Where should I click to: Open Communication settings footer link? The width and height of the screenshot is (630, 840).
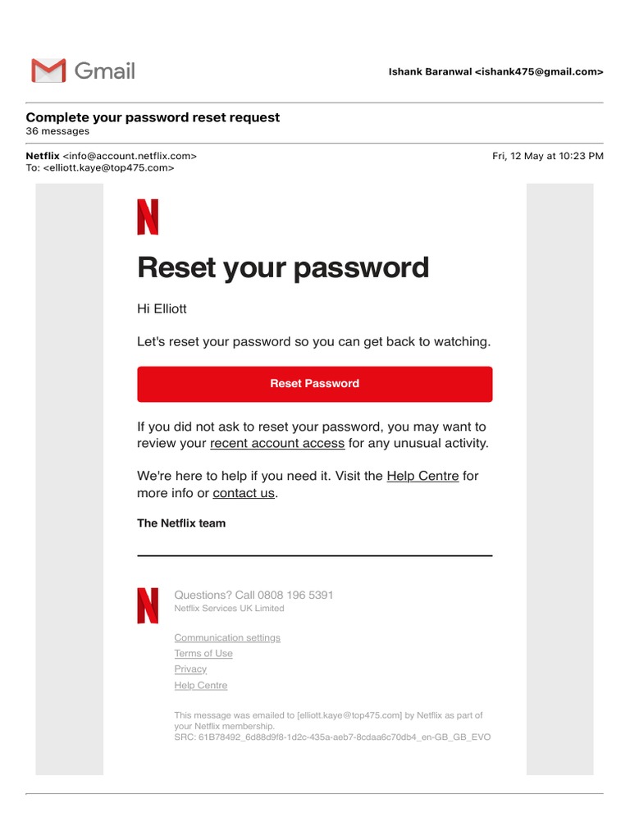click(x=227, y=638)
